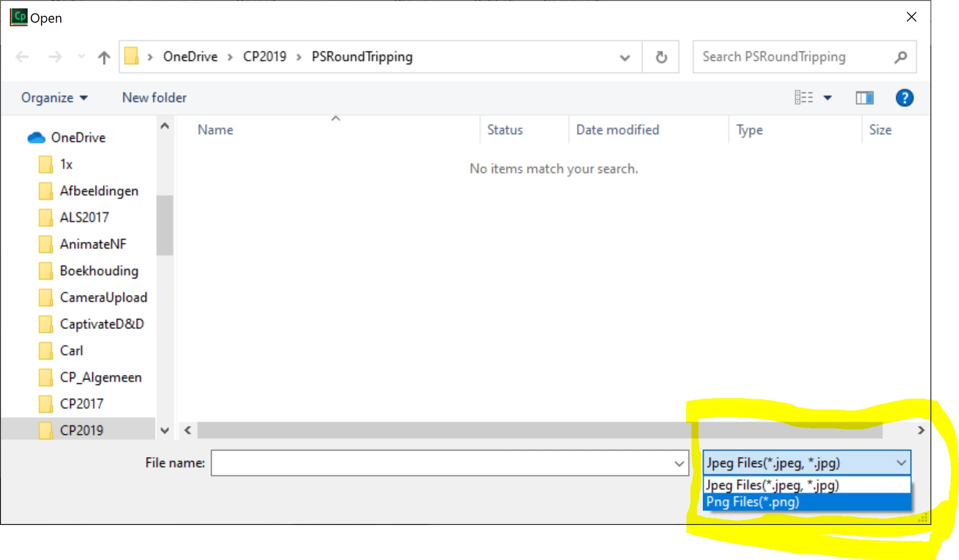Open the view options dropdown arrow
This screenshot has width=959, height=560.
tap(828, 98)
